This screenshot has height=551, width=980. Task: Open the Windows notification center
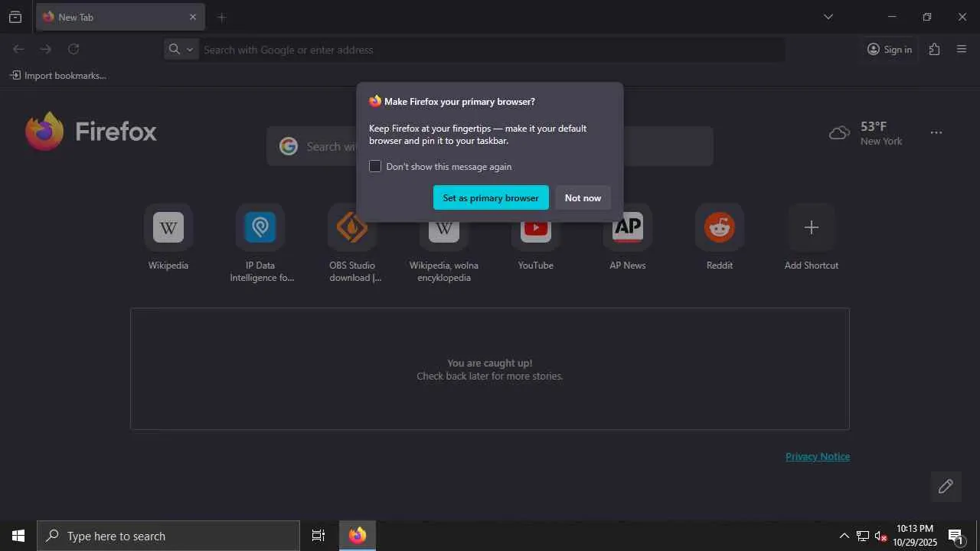[956, 536]
